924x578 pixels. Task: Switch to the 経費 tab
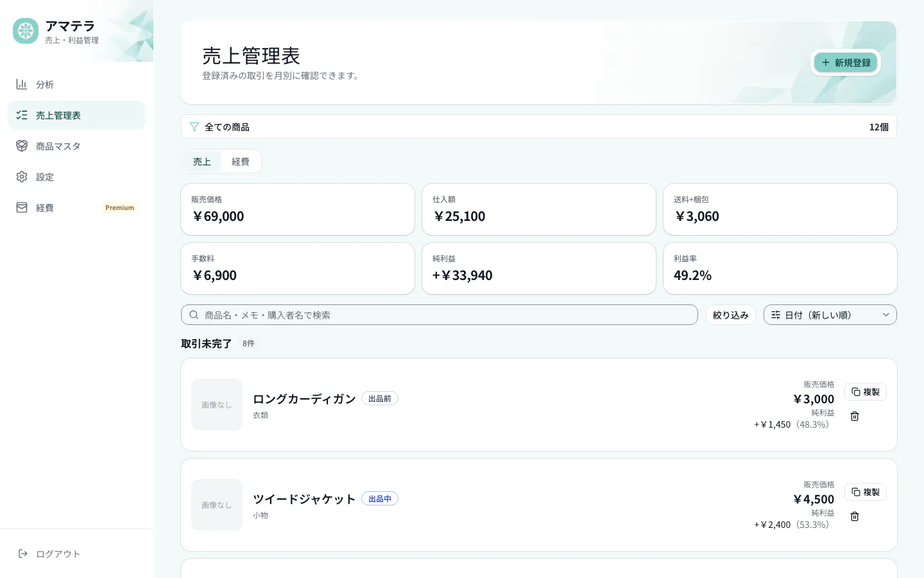tap(241, 161)
